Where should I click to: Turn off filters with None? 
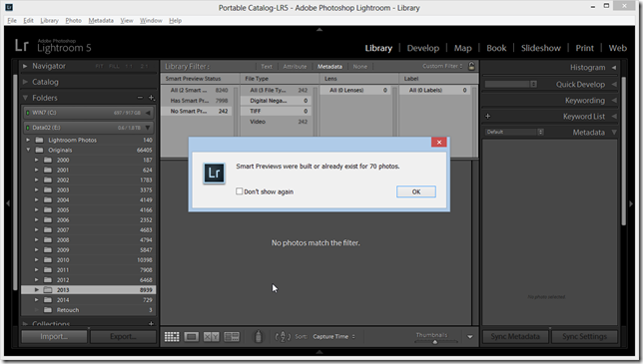tap(360, 67)
